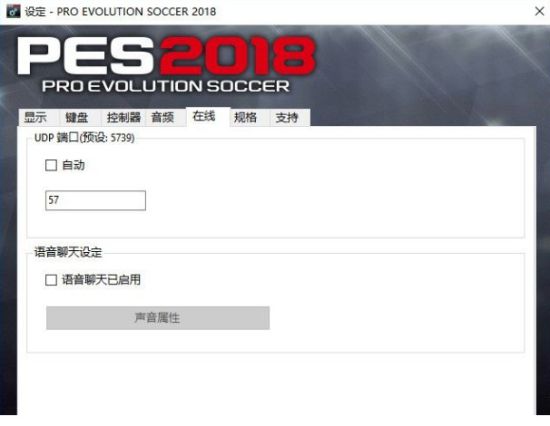Enable the 自动 UDP port checkbox

[x=51, y=165]
